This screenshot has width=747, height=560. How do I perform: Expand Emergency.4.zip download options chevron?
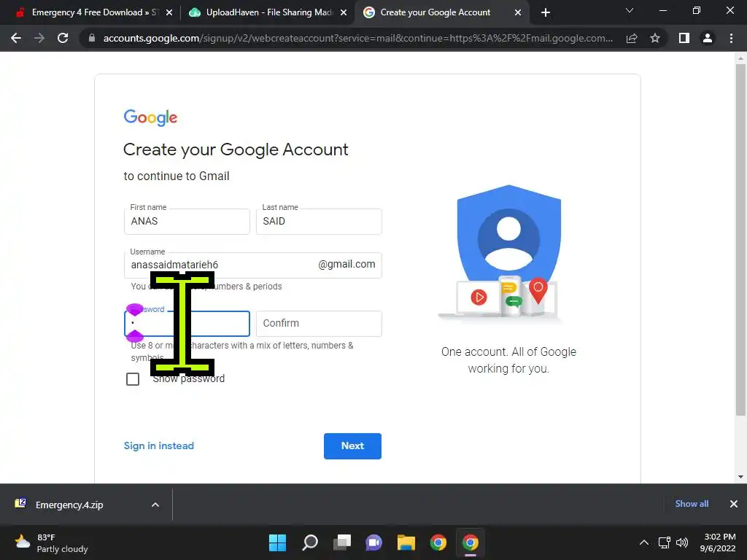[155, 505]
